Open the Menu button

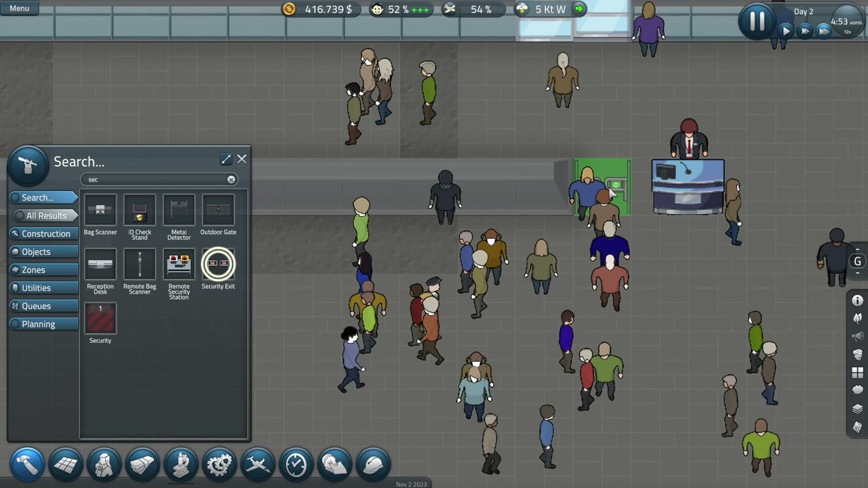coord(20,8)
